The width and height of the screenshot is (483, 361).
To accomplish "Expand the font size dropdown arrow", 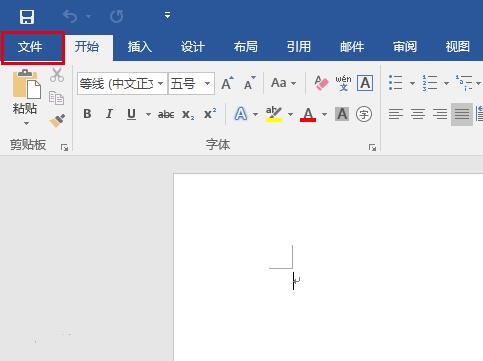I will pyautogui.click(x=207, y=83).
